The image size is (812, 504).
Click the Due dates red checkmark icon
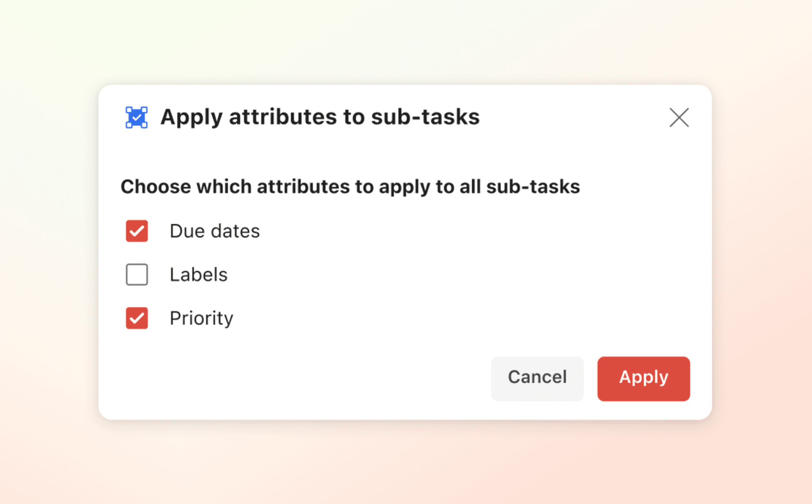pyautogui.click(x=136, y=231)
